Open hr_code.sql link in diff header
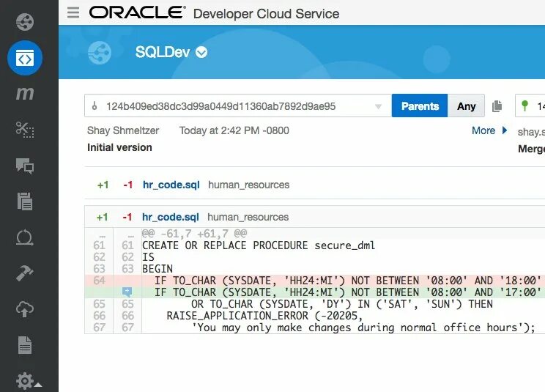 point(170,217)
